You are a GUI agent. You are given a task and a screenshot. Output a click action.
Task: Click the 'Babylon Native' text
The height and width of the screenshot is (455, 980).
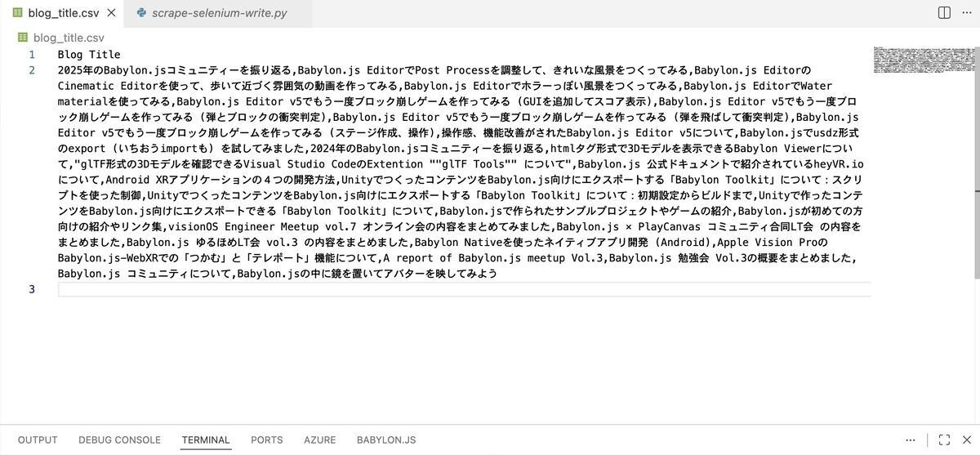coord(459,243)
